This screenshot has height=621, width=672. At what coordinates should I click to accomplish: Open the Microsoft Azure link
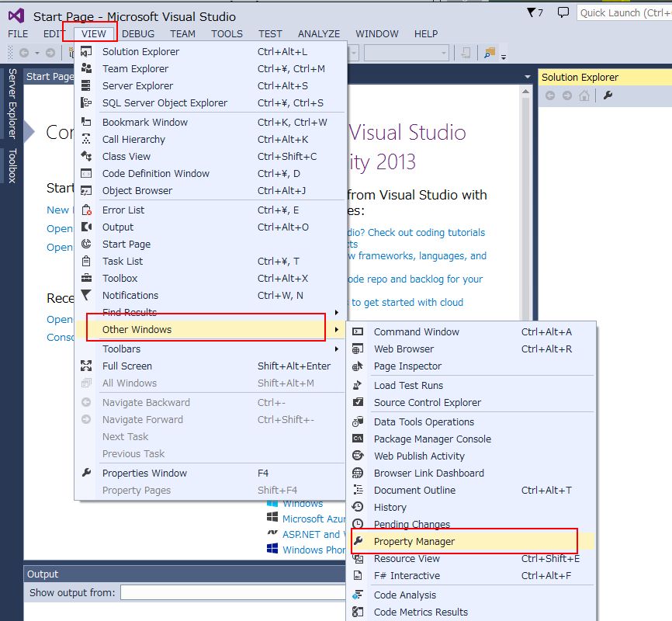(313, 519)
